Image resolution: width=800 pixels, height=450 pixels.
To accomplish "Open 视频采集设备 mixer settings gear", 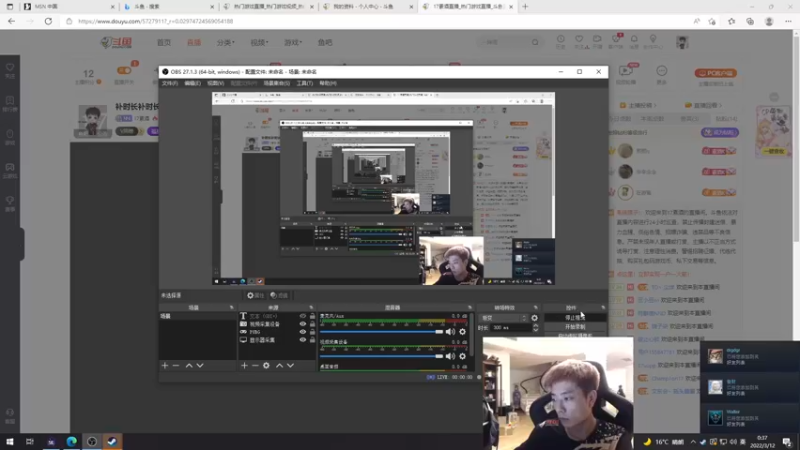I will (x=462, y=356).
